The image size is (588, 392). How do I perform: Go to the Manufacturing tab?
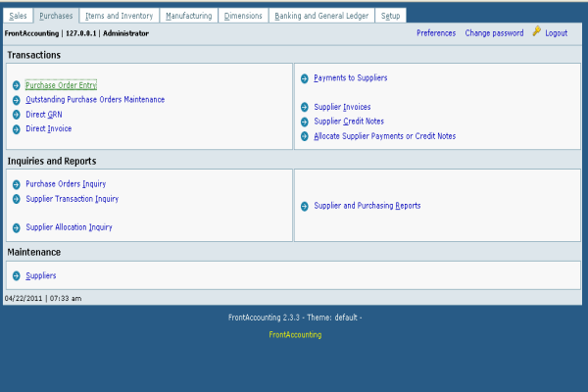click(189, 16)
